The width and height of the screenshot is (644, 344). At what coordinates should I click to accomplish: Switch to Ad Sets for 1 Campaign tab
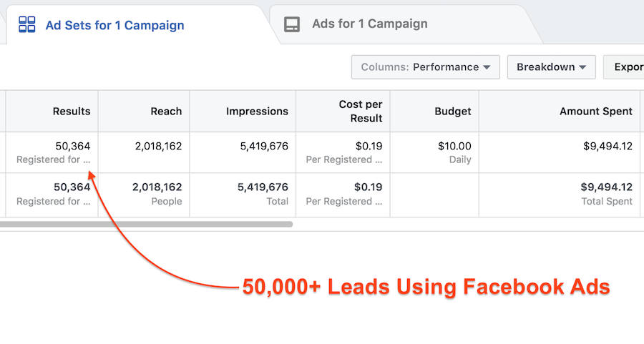(114, 25)
